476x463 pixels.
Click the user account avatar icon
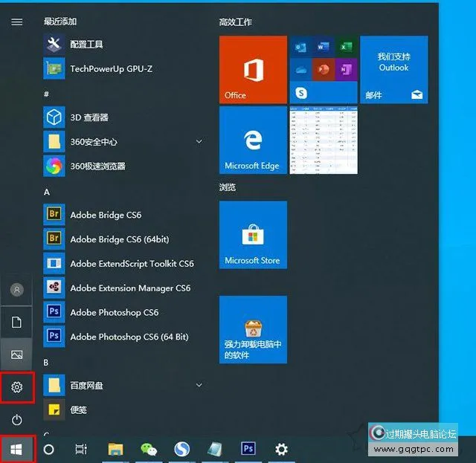click(16, 290)
